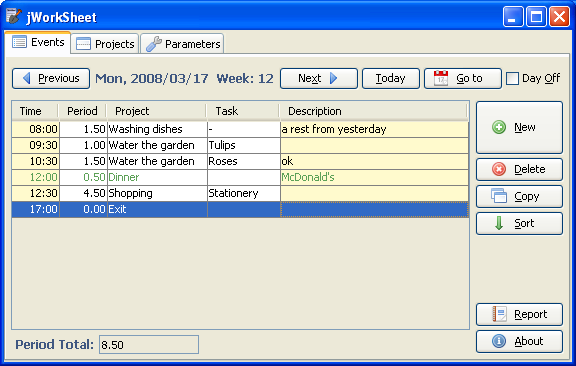Click the Projects tab window icon

[83, 44]
